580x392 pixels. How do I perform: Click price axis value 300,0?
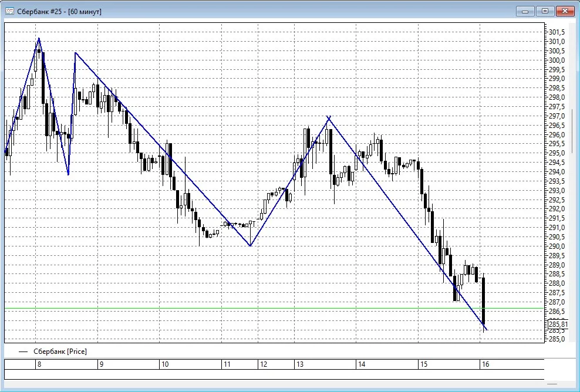[x=557, y=60]
